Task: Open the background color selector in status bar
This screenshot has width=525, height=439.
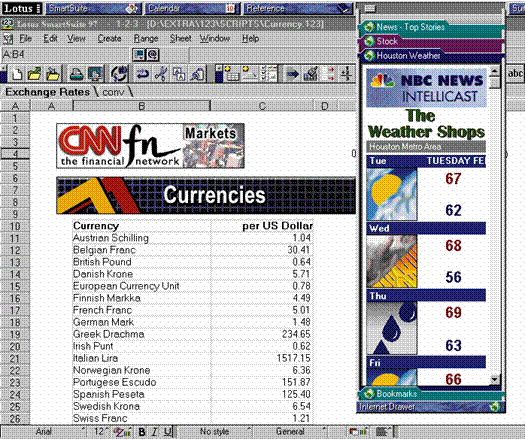Action: 358,432
